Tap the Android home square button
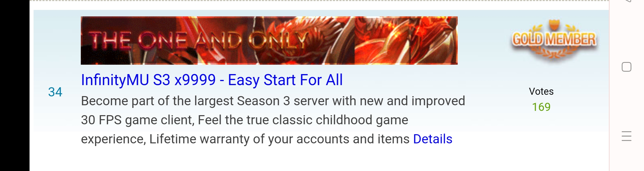Screen dimensions: 644x171 pos(626,67)
